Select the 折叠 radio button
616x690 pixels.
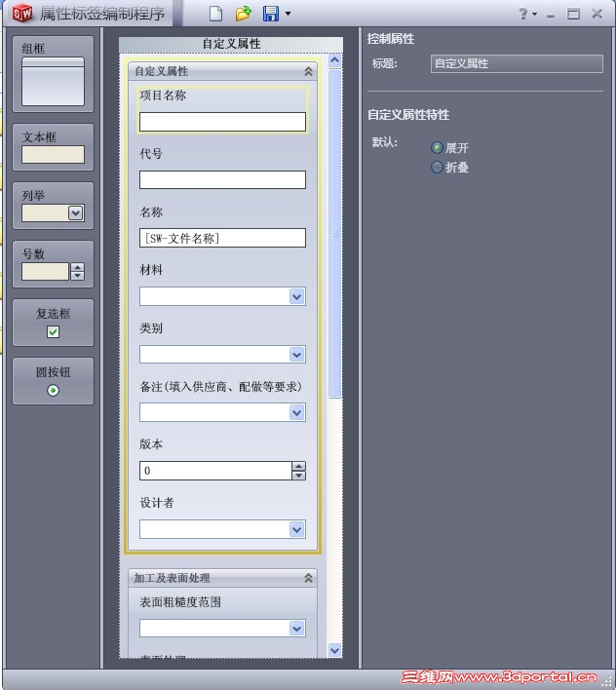(x=437, y=168)
